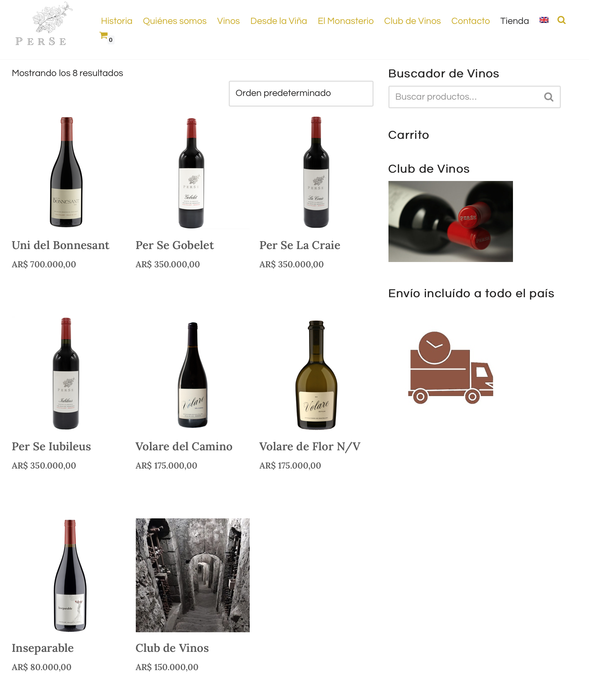Open the El Monasterio menu item

pos(346,21)
